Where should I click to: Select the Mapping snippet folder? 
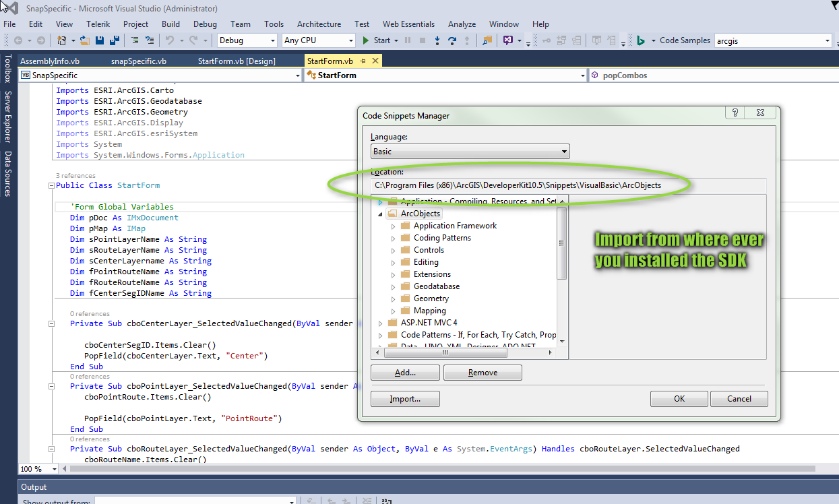point(429,311)
